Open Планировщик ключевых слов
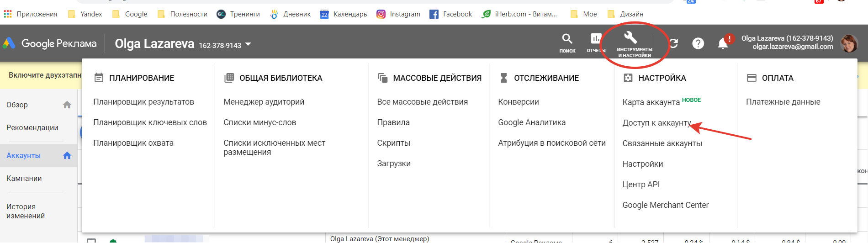Image resolution: width=868 pixels, height=243 pixels. 150,122
